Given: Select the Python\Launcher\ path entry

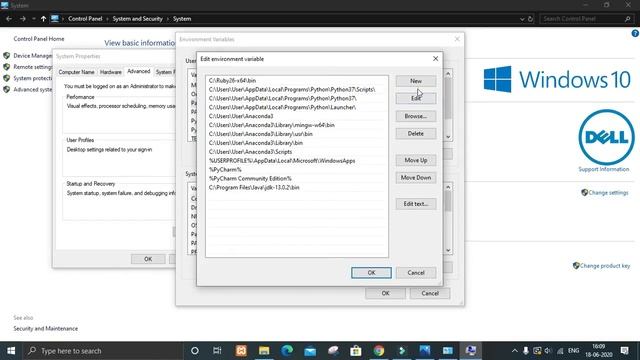Looking at the screenshot, I should point(297,107).
